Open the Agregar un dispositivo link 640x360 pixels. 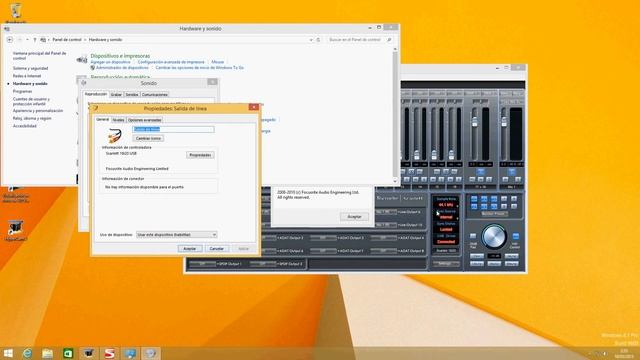[x=110, y=62]
